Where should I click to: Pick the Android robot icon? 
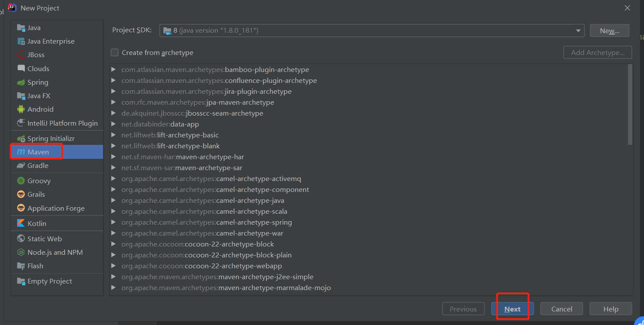pos(21,109)
